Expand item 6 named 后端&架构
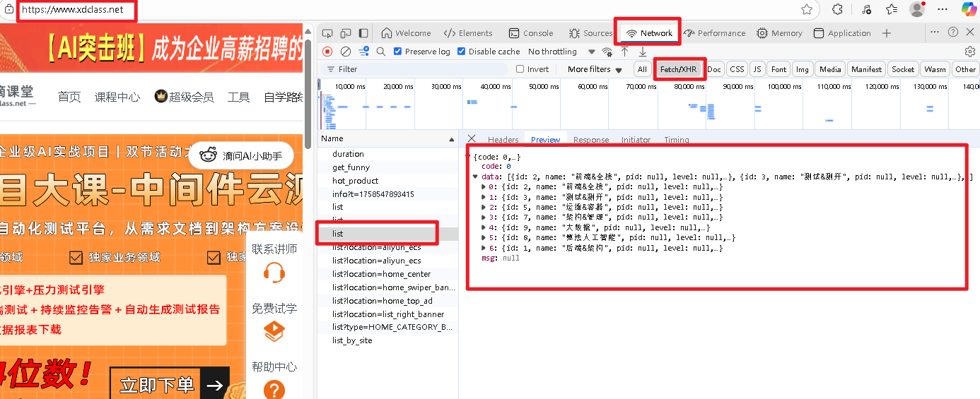This screenshot has width=980, height=399. point(484,248)
